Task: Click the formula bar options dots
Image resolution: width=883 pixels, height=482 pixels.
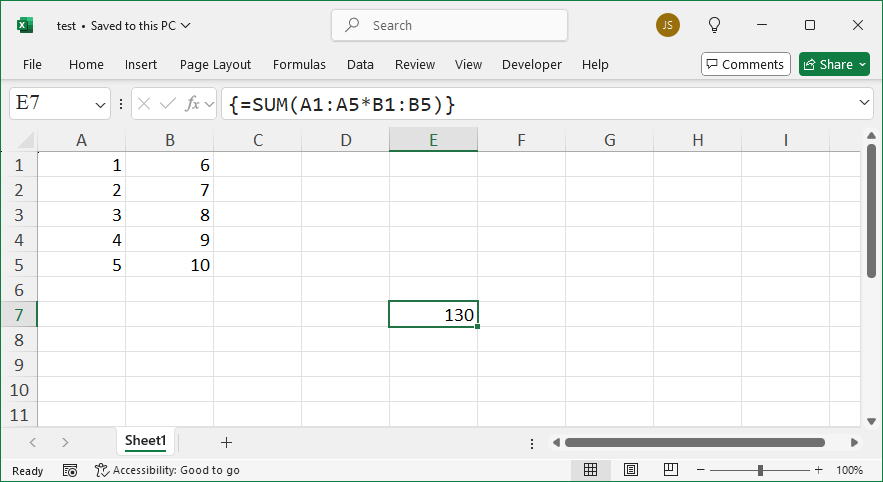Action: pos(121,104)
